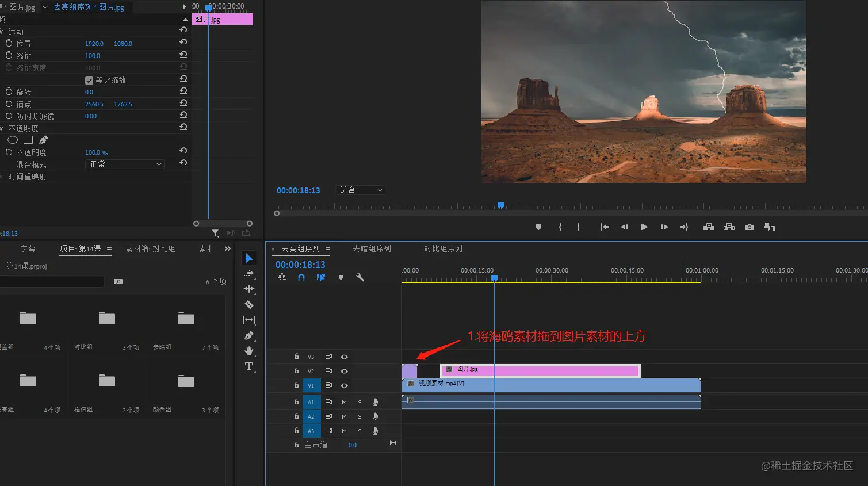Switch to 素材箱: 对比组 tab
868x486 pixels.
pos(150,248)
